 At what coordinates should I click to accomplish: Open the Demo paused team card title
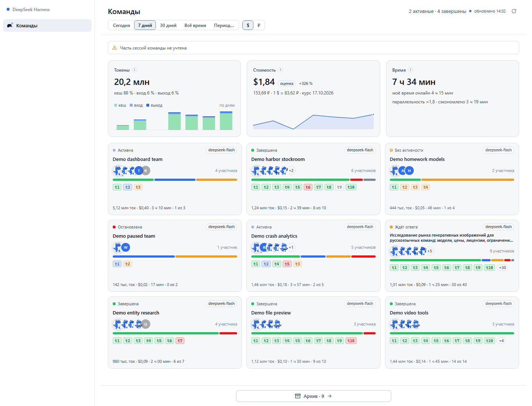point(134,236)
